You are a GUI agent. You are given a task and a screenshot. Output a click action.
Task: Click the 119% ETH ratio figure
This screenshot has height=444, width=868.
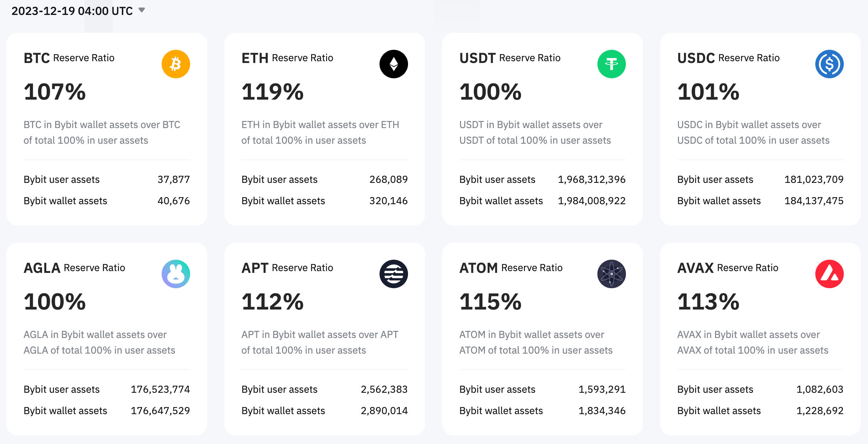click(273, 92)
